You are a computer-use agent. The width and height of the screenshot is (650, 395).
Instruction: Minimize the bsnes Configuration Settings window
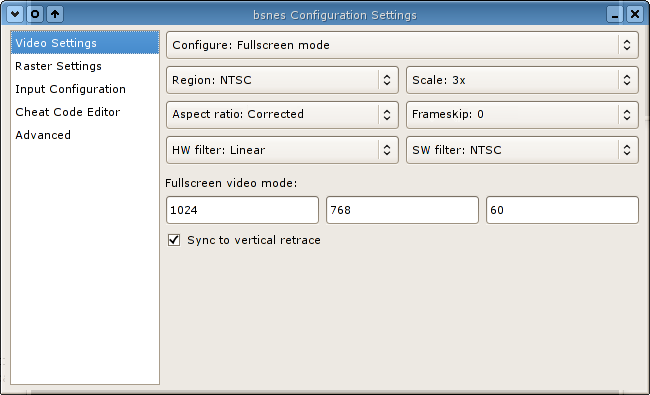(x=615, y=14)
